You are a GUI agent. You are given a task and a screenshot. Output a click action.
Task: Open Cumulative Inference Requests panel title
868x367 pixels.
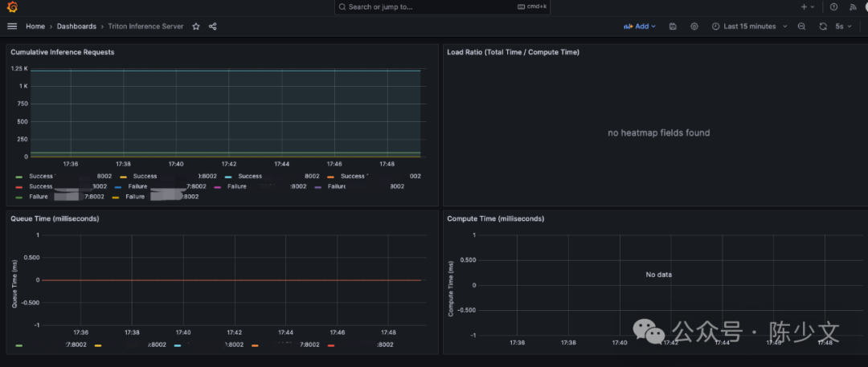(63, 52)
